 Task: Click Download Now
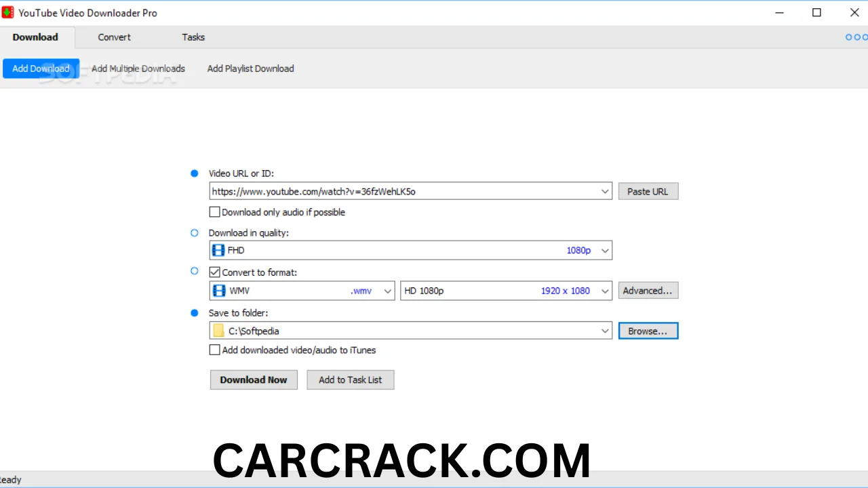254,380
